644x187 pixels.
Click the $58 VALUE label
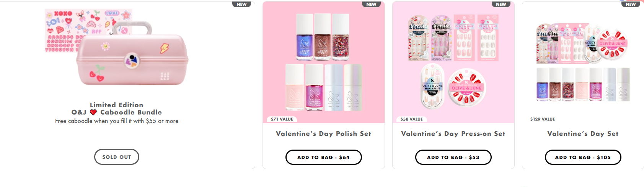pos(411,119)
